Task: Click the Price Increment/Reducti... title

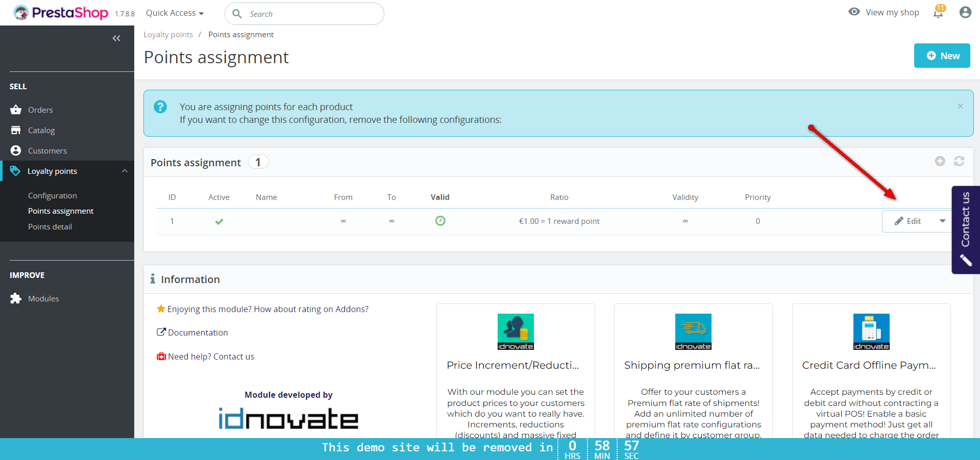Action: coord(513,365)
